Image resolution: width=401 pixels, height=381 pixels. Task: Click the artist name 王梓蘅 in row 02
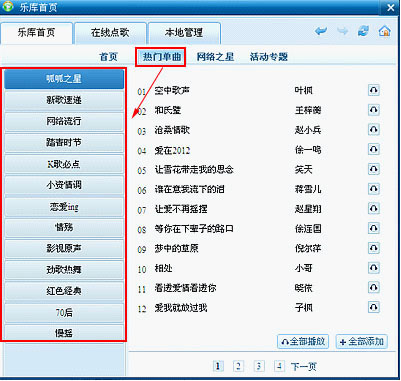pyautogui.click(x=308, y=110)
